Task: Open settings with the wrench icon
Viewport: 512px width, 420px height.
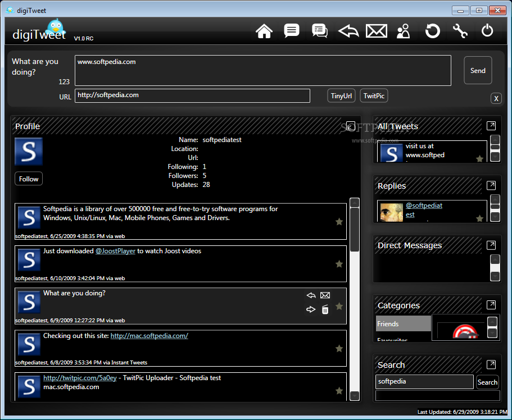Action: (460, 31)
